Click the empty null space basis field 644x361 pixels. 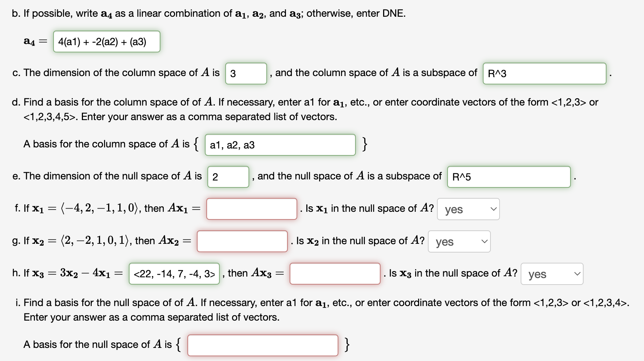(x=263, y=345)
